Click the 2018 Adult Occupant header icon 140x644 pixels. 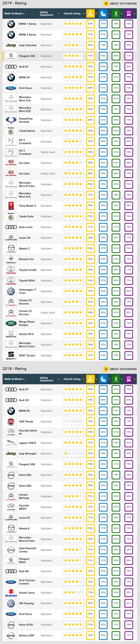pyautogui.click(x=90, y=379)
